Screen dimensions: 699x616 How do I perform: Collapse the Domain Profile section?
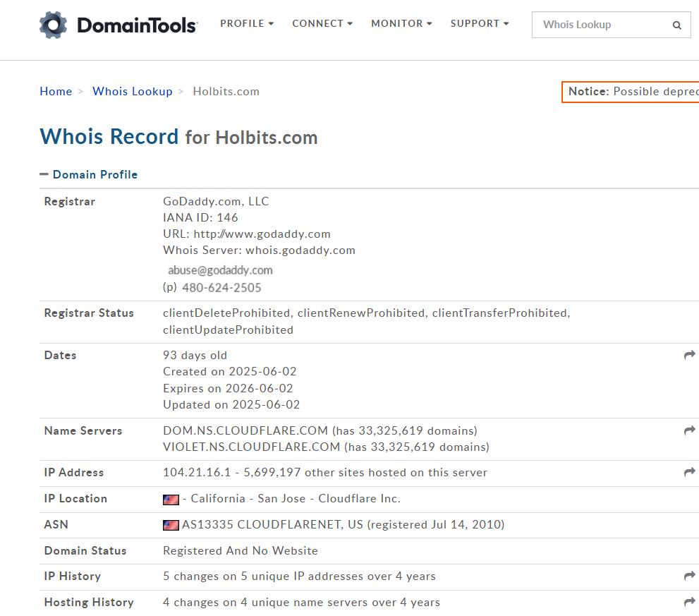(x=89, y=174)
